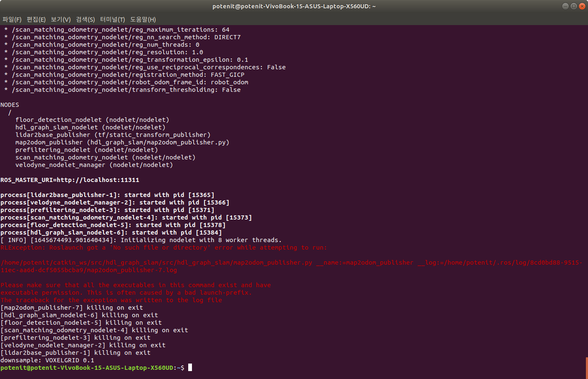This screenshot has width=588, height=379.
Task: Minimize the terminal window
Action: (565, 6)
